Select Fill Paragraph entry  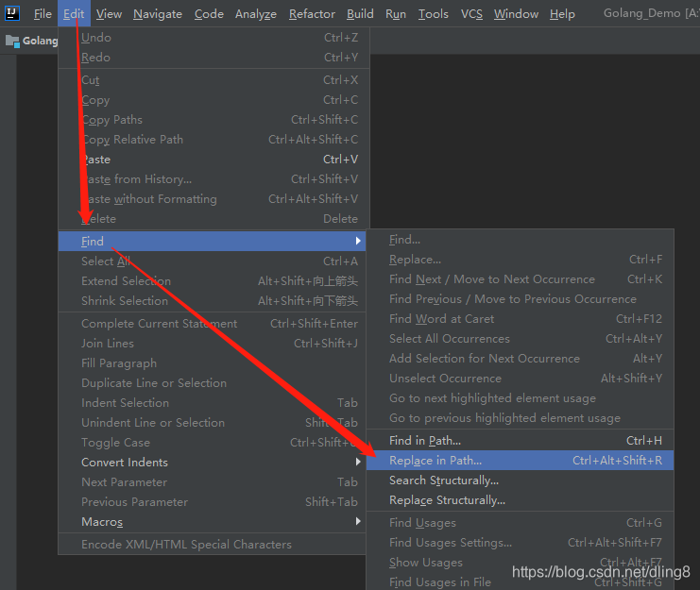pos(212,363)
